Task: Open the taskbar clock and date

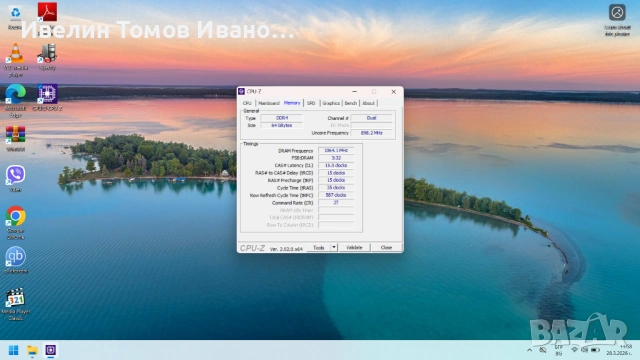Action: [619, 350]
